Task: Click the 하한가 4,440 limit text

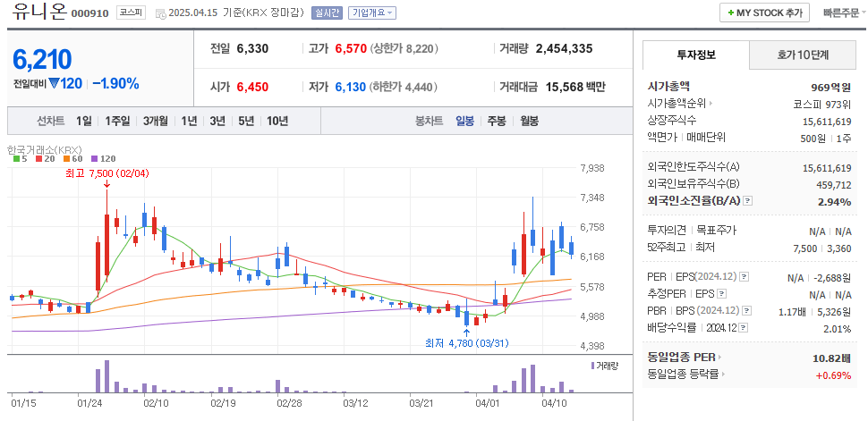Action: point(404,87)
